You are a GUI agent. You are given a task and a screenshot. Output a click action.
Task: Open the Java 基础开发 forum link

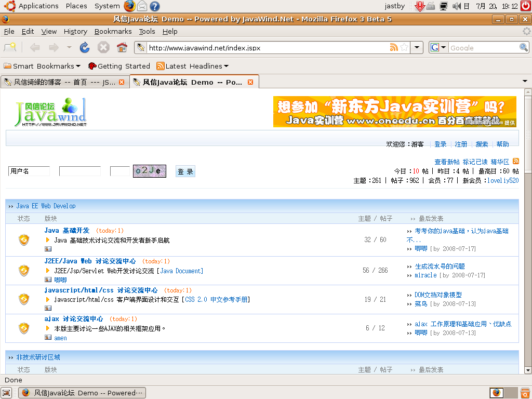point(67,230)
